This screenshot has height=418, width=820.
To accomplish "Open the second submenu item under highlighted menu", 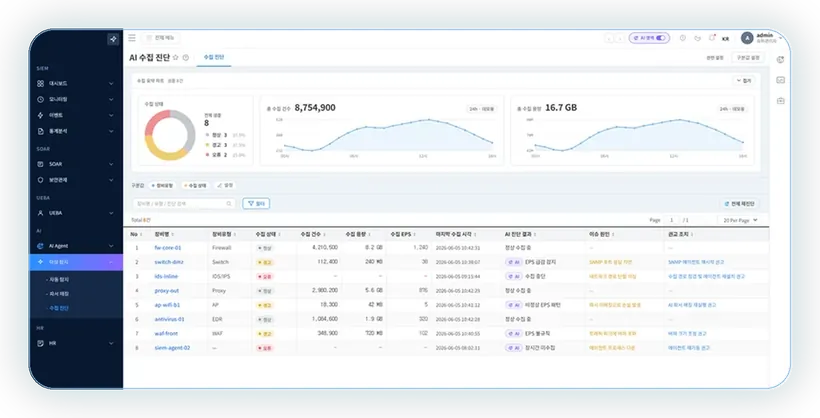I will click(59, 294).
